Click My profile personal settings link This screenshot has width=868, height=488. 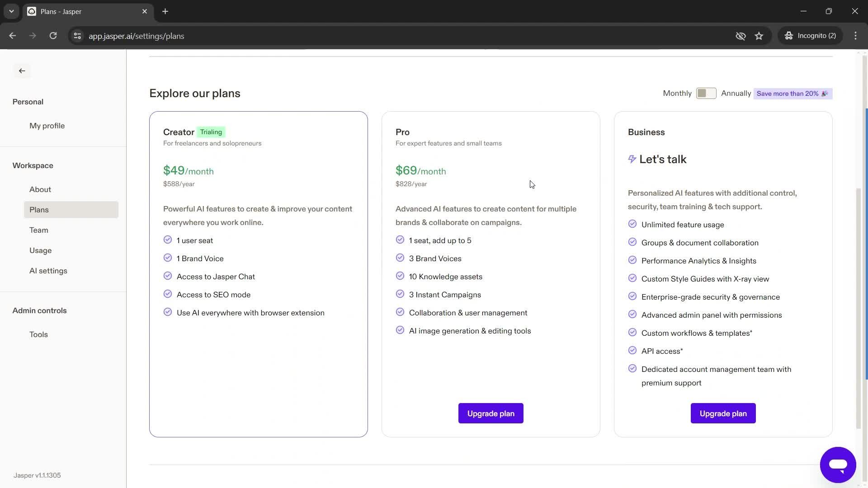47,126
